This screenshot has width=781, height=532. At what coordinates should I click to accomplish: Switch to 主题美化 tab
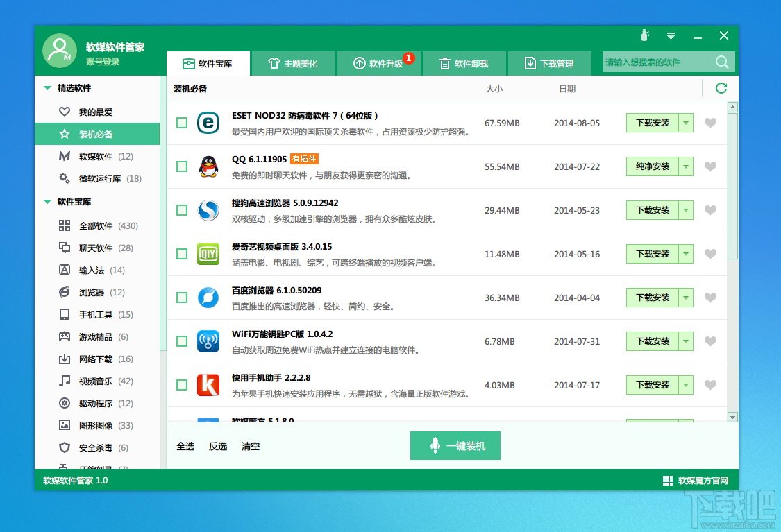(294, 64)
